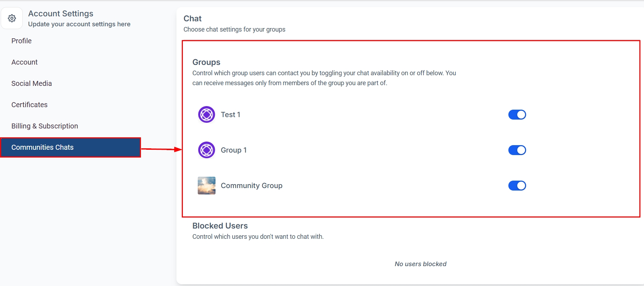Screen dimensions: 644x286
Task: Click the Community Group cloud thumbnail
Action: [207, 186]
